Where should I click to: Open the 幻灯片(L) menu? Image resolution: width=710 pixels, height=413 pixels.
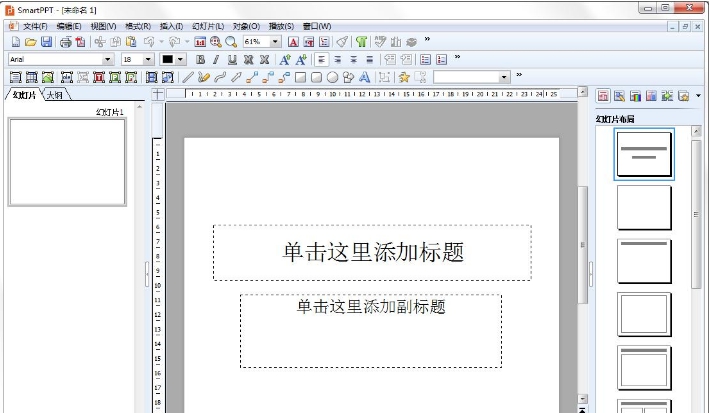pos(208,26)
